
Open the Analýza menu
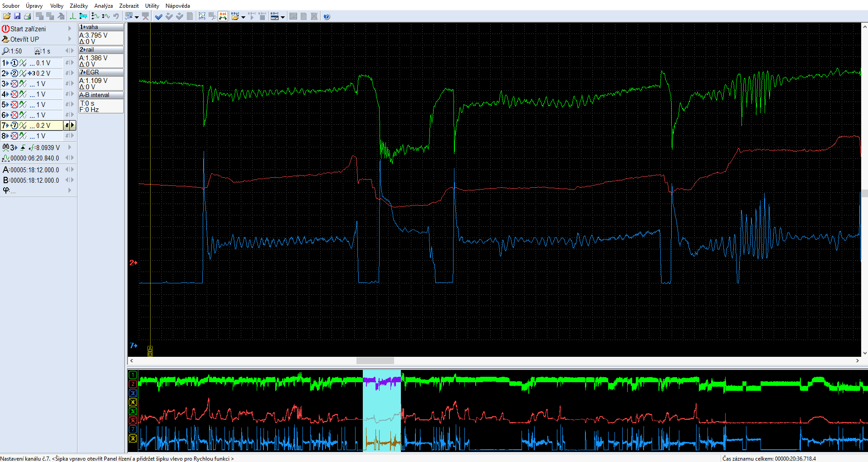(x=103, y=6)
